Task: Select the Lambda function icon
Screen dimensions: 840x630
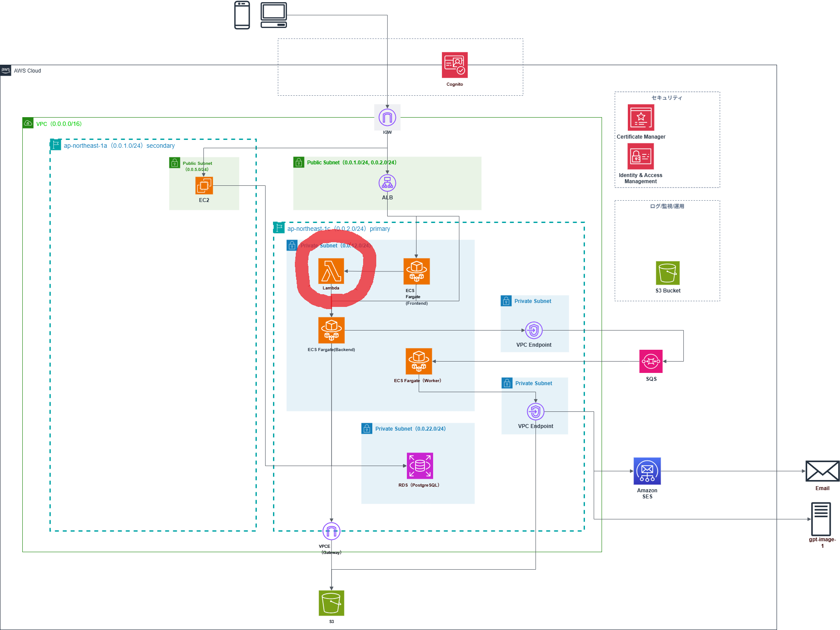Action: pyautogui.click(x=331, y=271)
